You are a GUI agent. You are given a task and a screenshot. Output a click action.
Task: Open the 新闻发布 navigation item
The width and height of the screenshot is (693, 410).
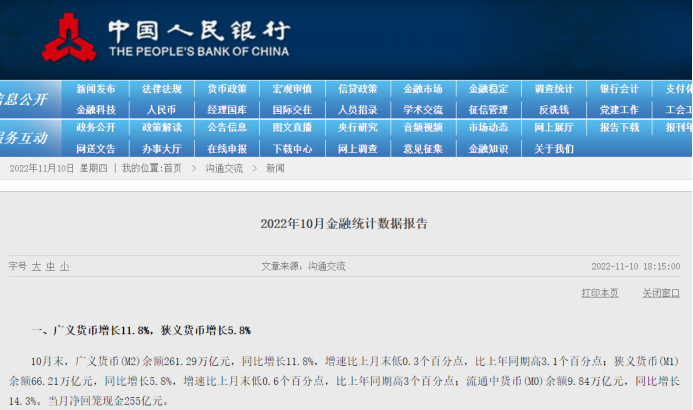tap(96, 89)
